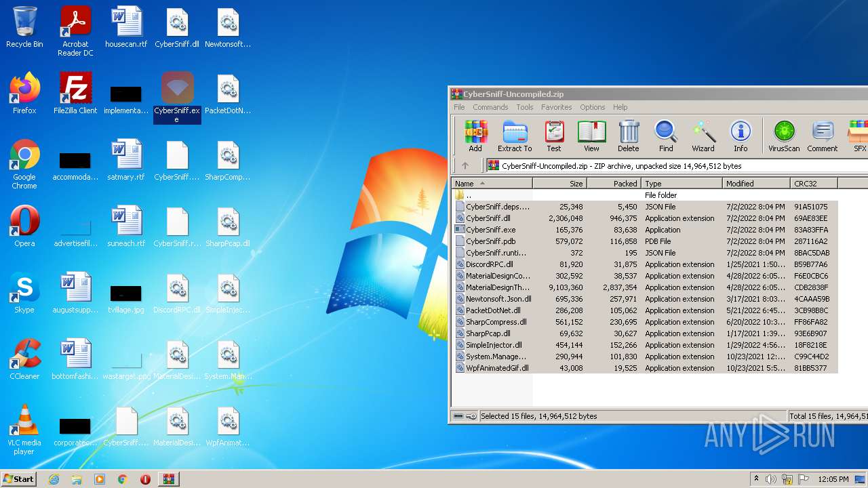Open the Help menu
This screenshot has height=488, width=868.
click(620, 107)
